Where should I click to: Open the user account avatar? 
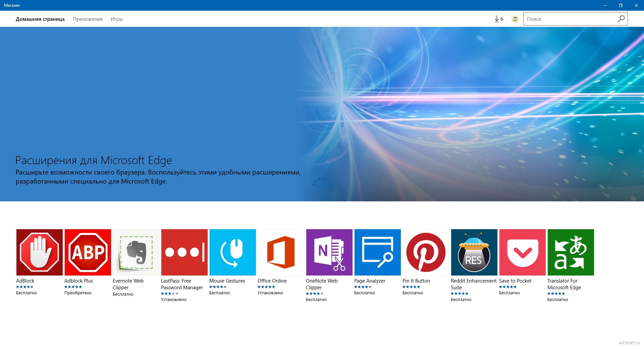tap(515, 19)
